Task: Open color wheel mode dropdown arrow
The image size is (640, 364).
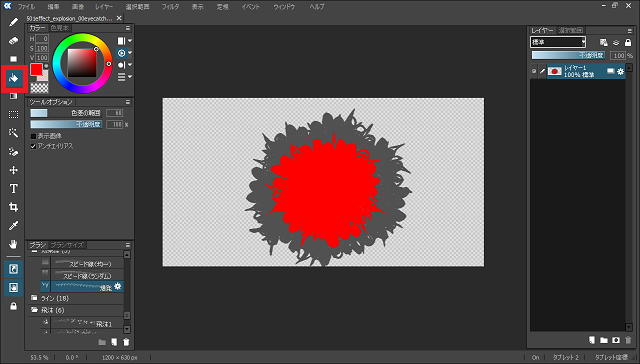Action: coord(130,53)
